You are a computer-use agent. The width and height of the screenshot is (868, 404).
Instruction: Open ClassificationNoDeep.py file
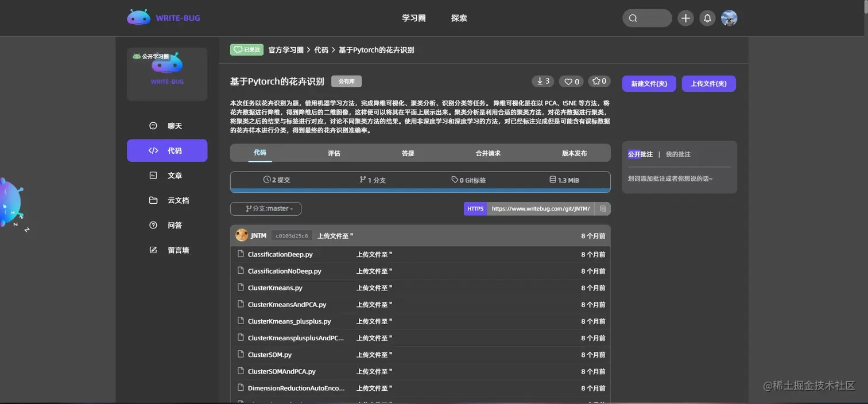click(x=285, y=271)
